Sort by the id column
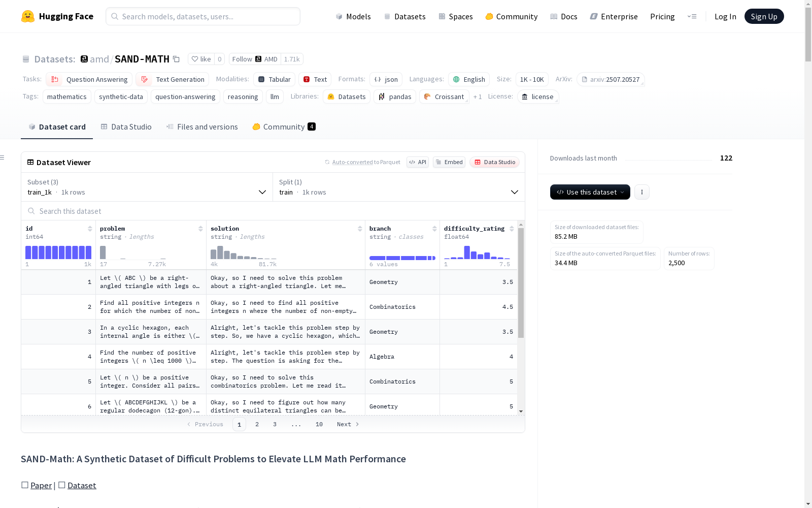 point(90,229)
